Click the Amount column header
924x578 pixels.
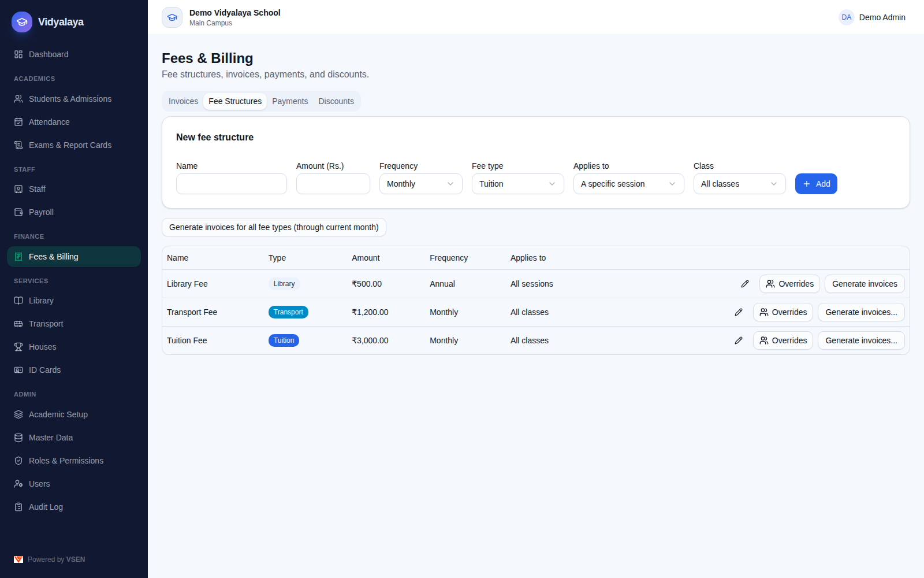point(366,258)
